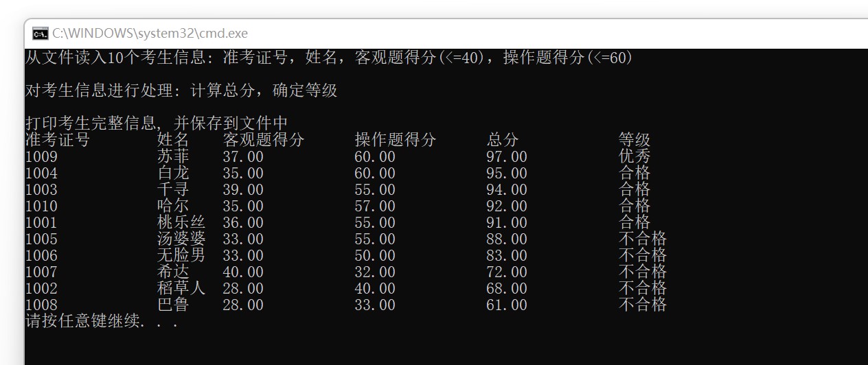868x365 pixels.
Task: Select the column header 客观题得分
Action: [x=264, y=140]
